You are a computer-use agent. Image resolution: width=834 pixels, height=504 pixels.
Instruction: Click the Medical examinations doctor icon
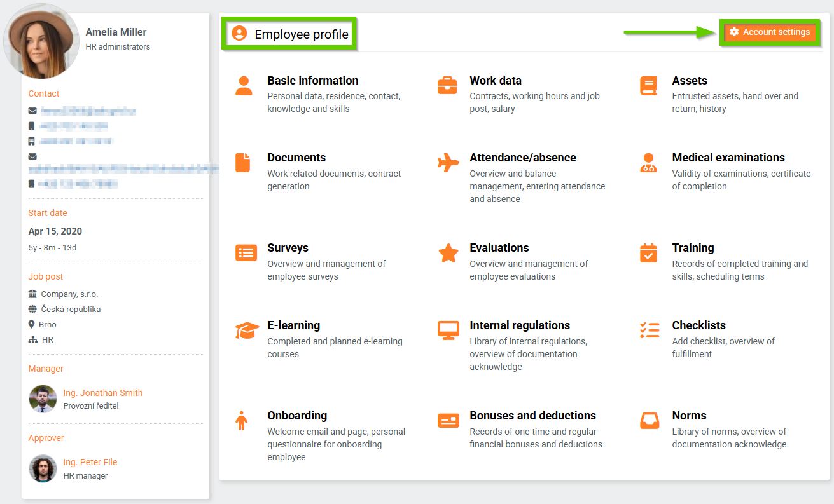point(649,163)
